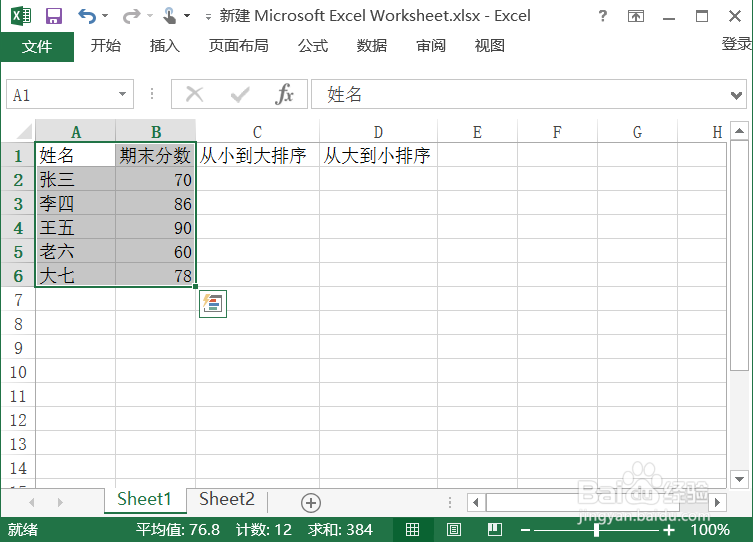Open ribbon display options icon

[x=636, y=16]
